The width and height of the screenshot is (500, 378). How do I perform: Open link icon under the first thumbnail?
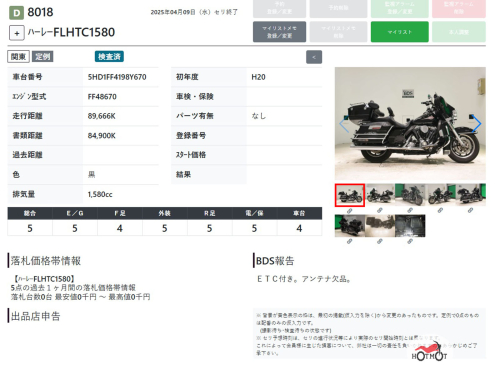349,211
